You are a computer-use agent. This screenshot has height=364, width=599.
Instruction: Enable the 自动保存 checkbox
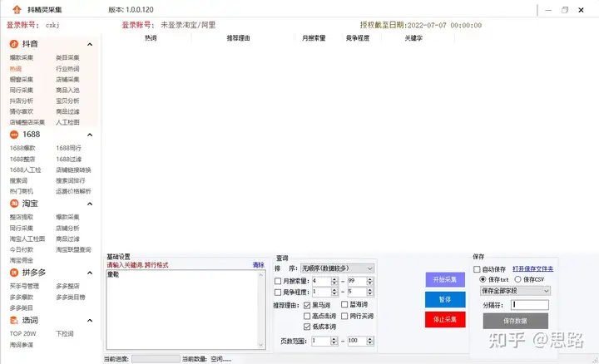477,269
